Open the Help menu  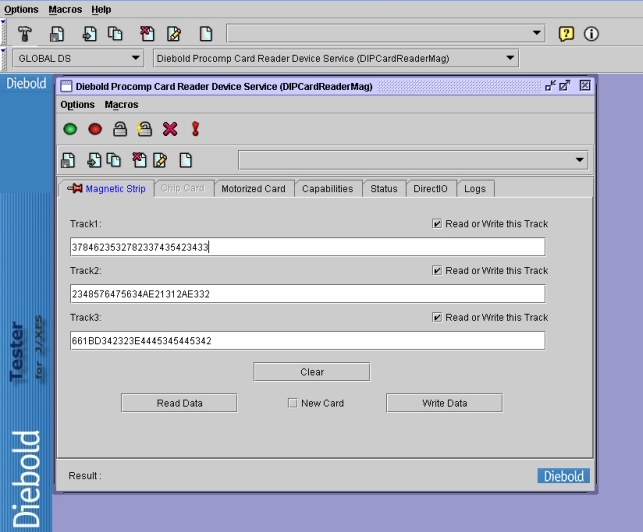pos(101,9)
